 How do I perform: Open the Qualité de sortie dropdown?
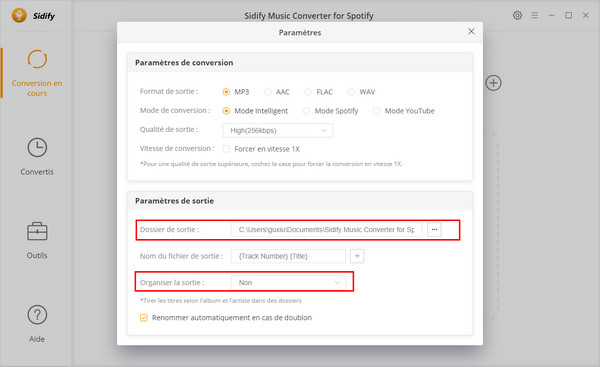tap(277, 130)
